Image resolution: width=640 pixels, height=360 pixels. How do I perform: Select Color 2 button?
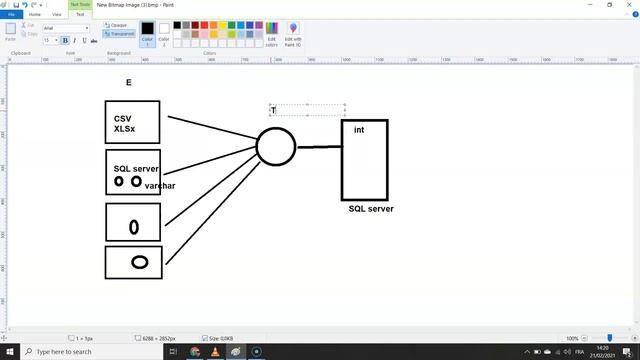coord(164,34)
